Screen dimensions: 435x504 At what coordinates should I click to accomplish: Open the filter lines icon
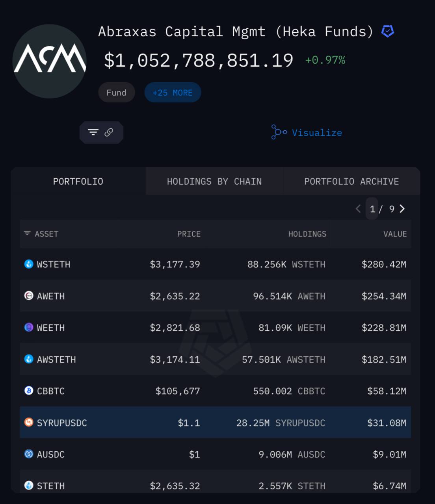tap(93, 132)
